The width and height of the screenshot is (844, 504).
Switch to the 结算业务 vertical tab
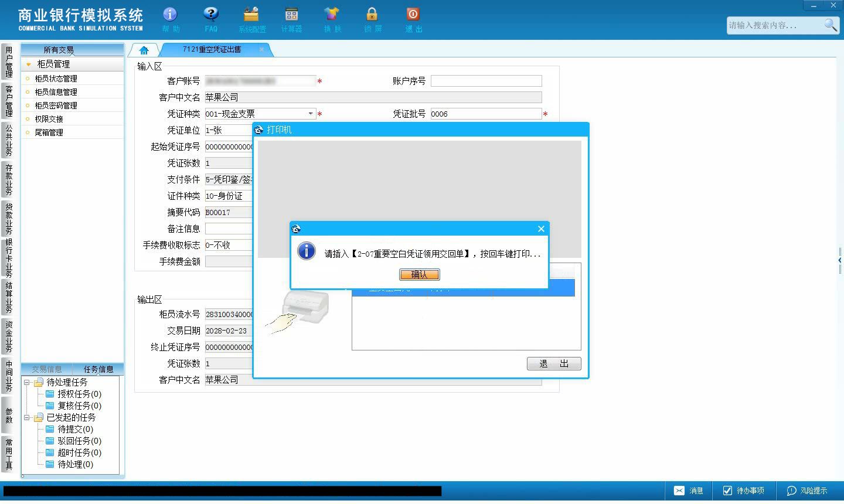[9, 298]
